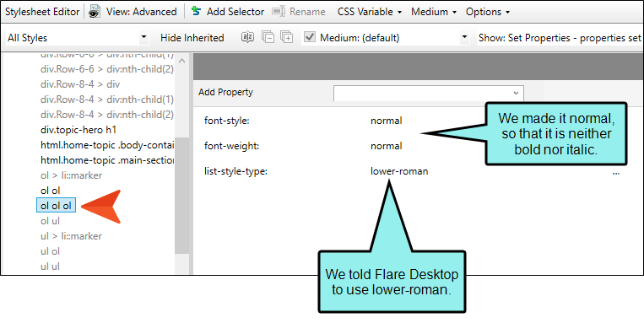Viewport: 644px width, 323px height.
Task: Select html.home-topic .main-section selector
Action: [107, 160]
